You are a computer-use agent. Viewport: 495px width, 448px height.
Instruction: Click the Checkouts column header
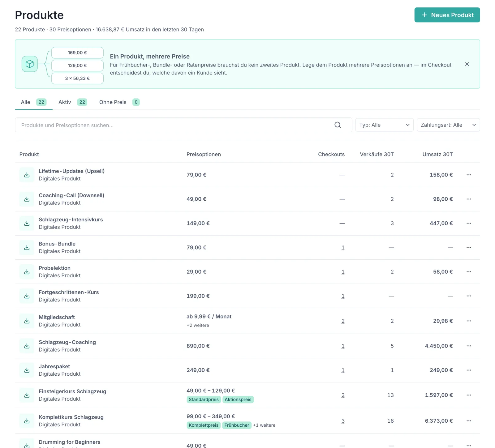coord(331,154)
